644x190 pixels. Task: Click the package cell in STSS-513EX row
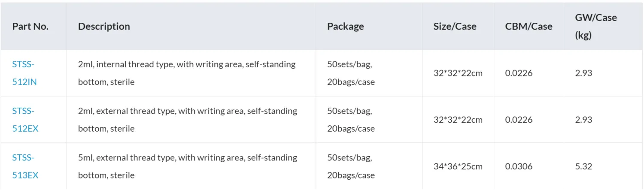pyautogui.click(x=351, y=166)
